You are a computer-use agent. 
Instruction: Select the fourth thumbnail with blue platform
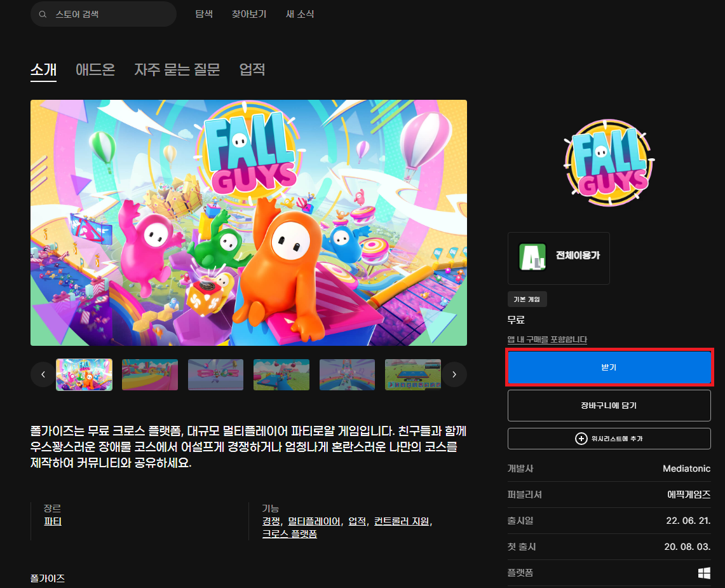pyautogui.click(x=281, y=374)
